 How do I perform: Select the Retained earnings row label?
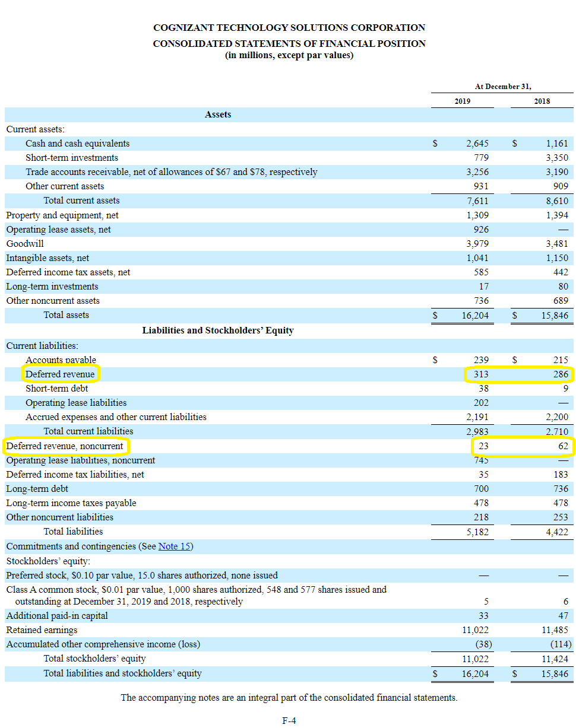pos(42,630)
